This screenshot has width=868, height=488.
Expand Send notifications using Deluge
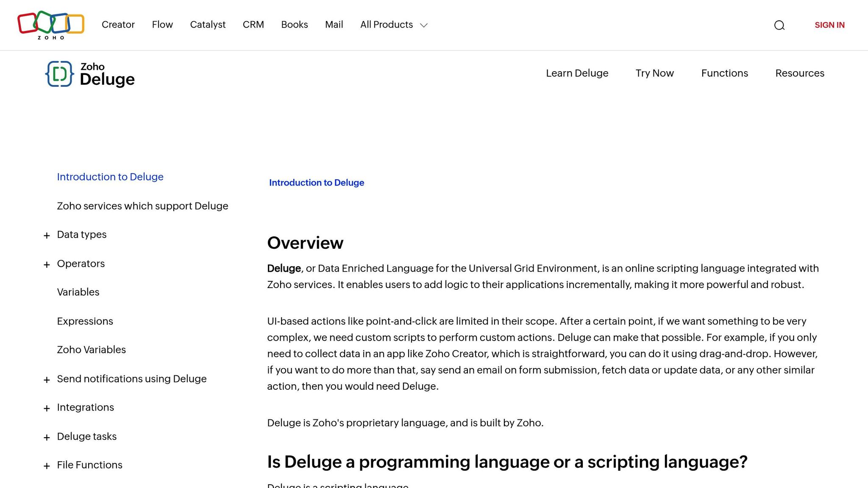click(47, 380)
